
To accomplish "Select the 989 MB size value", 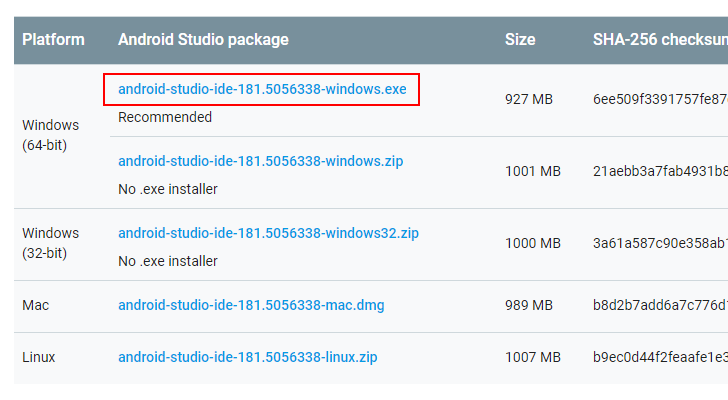I will pos(529,305).
